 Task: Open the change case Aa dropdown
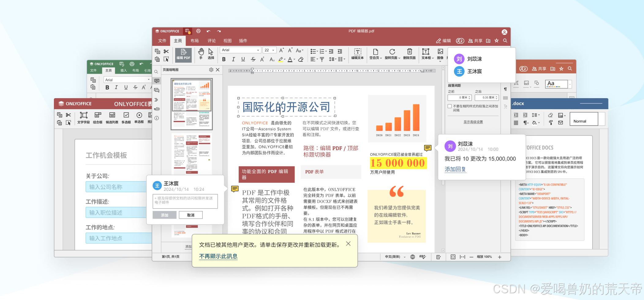click(x=299, y=50)
